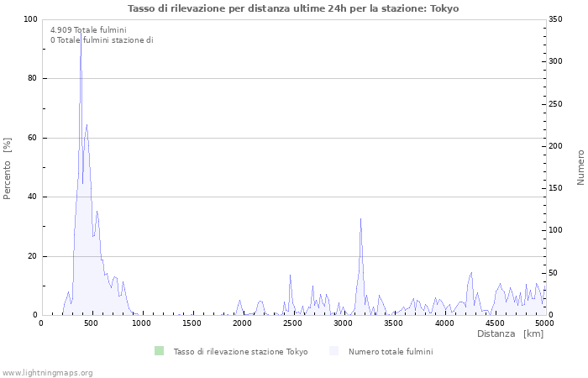Viewport: 588px width, 378px height.
Task: Click the spike peak near 3150 km
Action: 360,219
